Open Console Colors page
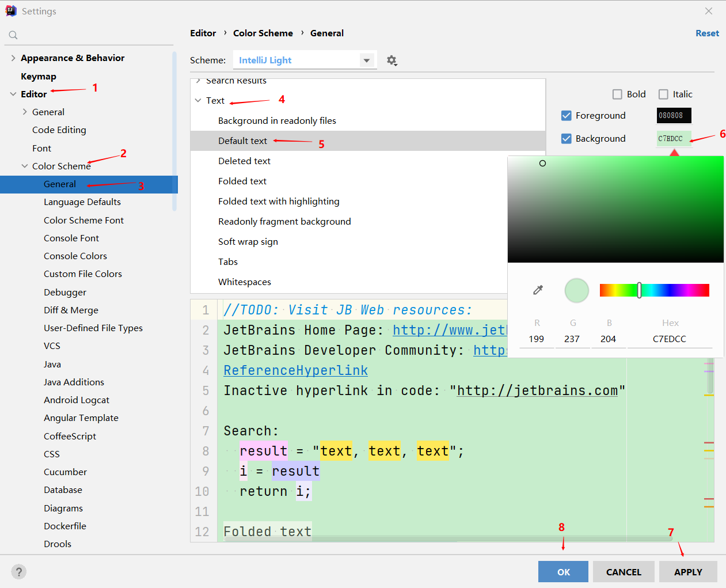This screenshot has width=726, height=588. pos(75,256)
